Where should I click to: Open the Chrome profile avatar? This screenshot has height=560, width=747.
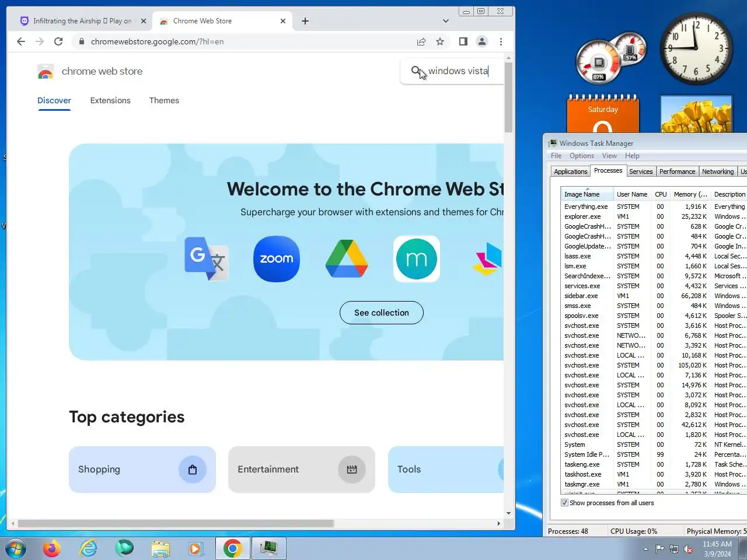pos(482,41)
